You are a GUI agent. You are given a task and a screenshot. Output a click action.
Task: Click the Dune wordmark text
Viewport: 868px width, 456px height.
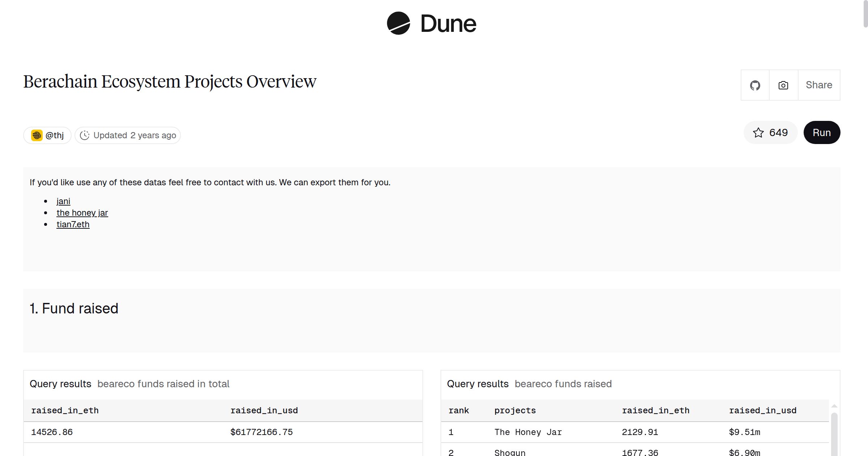(448, 24)
